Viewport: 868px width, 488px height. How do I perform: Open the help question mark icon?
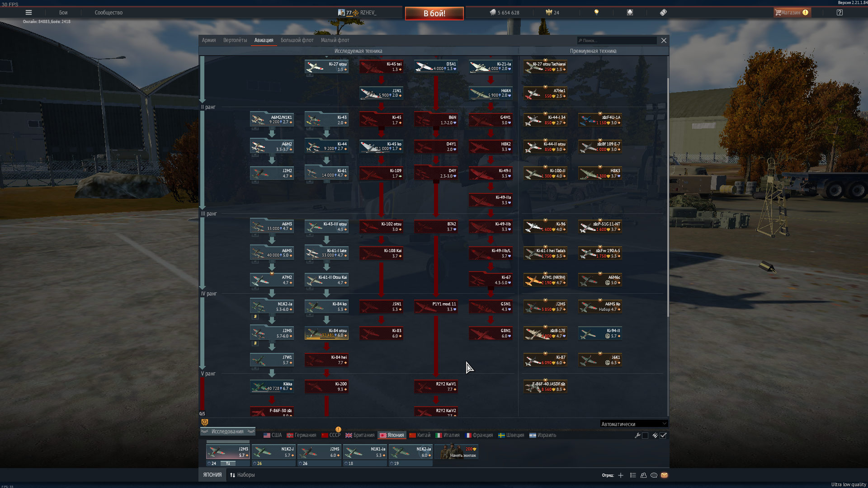point(840,13)
